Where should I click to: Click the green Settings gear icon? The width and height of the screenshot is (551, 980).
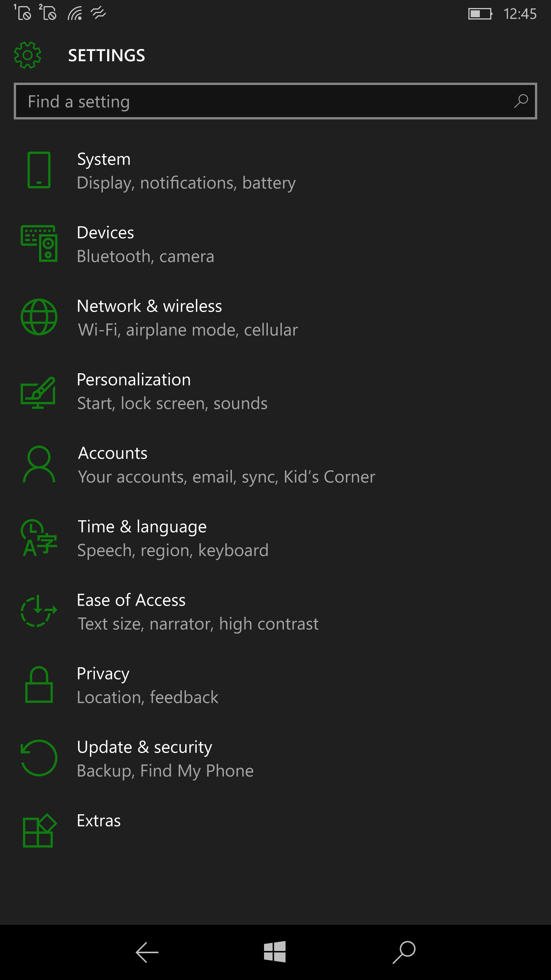click(28, 55)
